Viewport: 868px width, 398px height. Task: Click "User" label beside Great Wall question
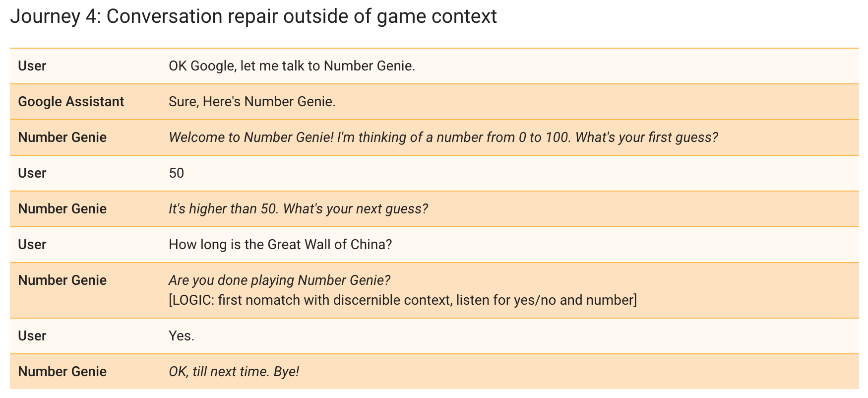click(x=32, y=245)
